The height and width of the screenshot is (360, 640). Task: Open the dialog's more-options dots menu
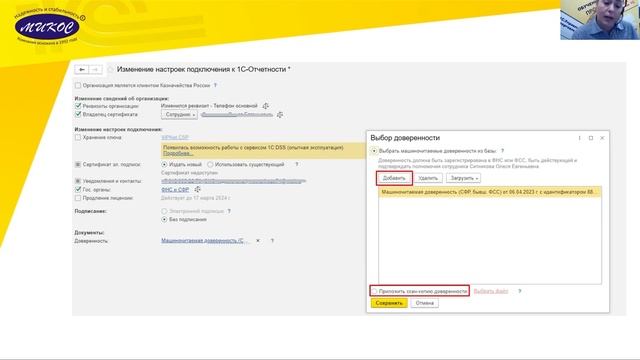click(x=580, y=138)
